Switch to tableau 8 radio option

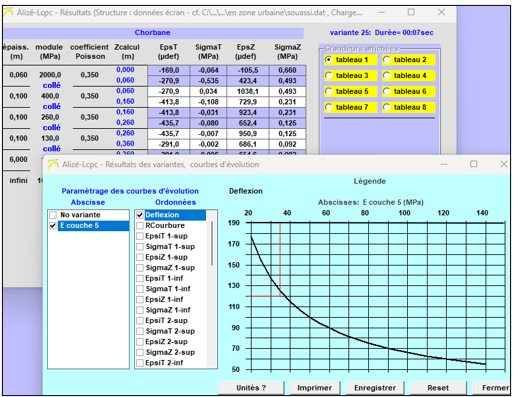tap(387, 107)
